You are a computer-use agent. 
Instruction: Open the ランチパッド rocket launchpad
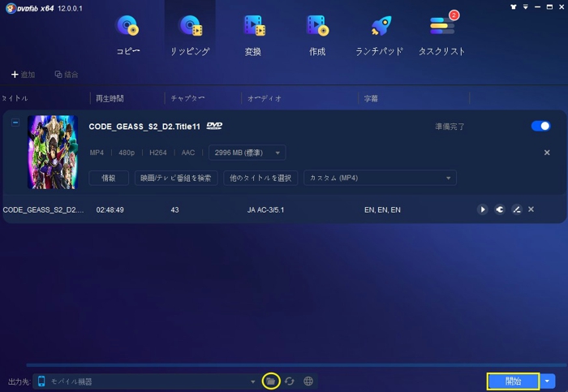click(x=380, y=36)
